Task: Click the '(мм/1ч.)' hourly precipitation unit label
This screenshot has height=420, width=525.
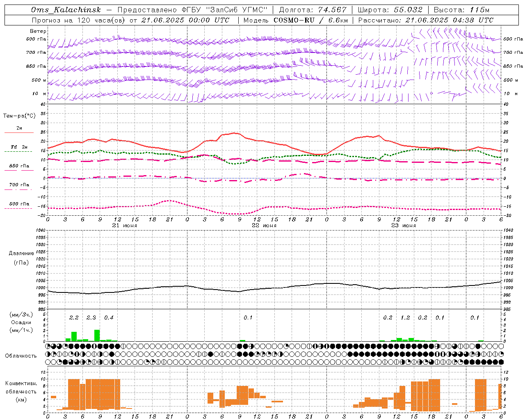Action: [x=21, y=330]
